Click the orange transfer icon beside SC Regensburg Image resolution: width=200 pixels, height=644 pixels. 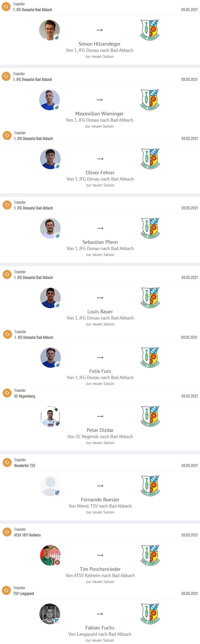coord(7,393)
